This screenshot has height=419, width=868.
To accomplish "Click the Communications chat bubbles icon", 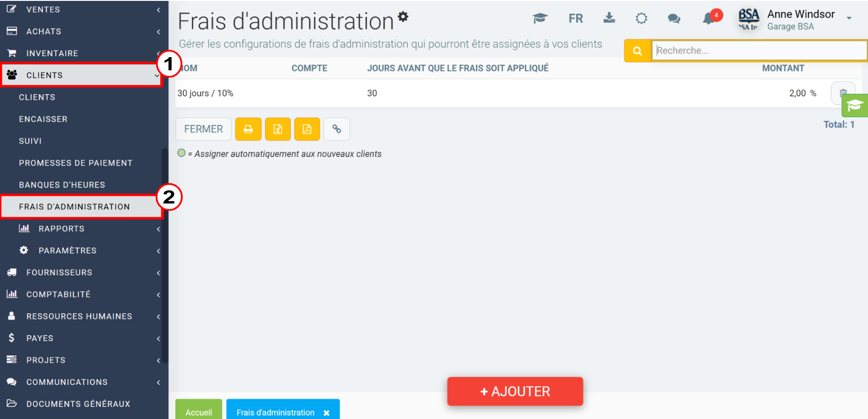I will 12,382.
